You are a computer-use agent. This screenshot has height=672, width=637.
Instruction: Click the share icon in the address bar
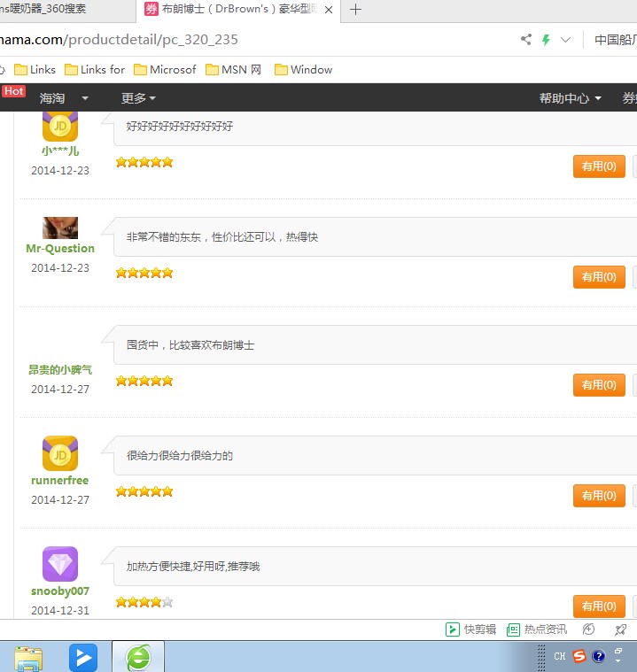pyautogui.click(x=526, y=40)
